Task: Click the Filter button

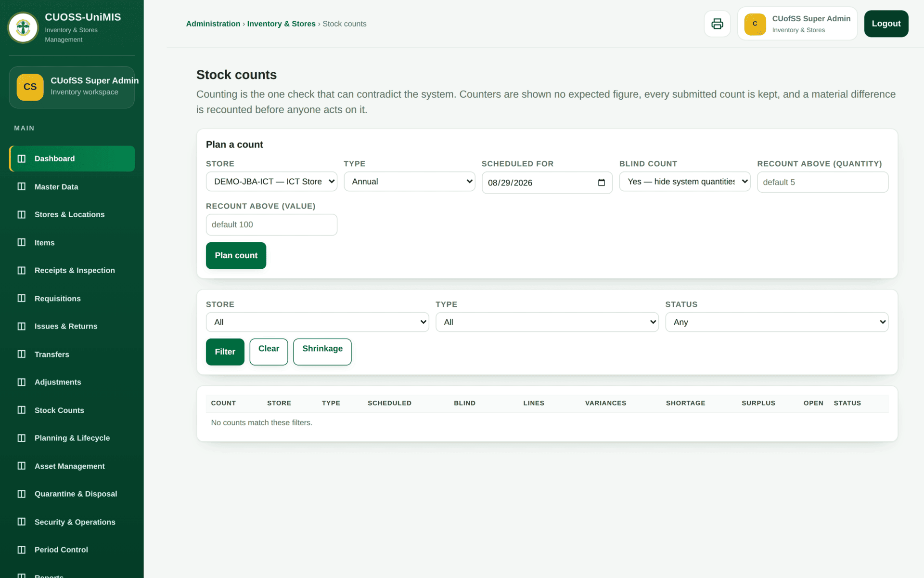Action: (225, 352)
